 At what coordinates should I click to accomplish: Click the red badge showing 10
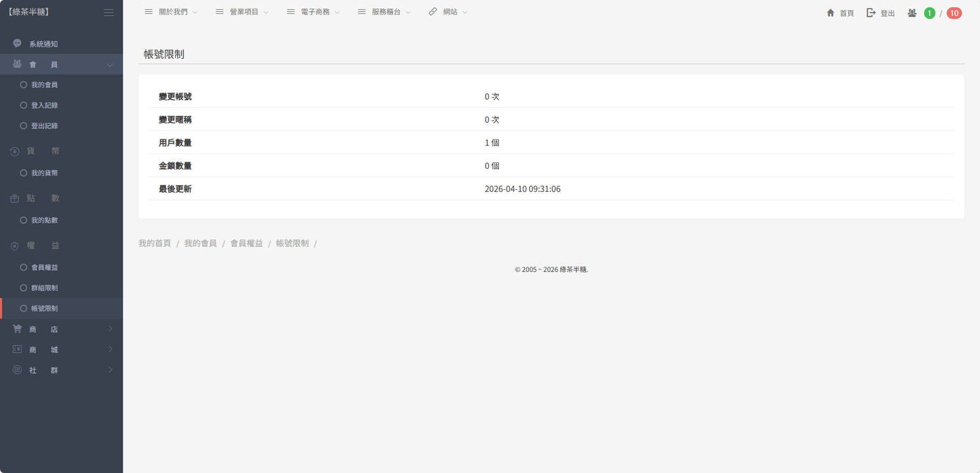click(954, 13)
